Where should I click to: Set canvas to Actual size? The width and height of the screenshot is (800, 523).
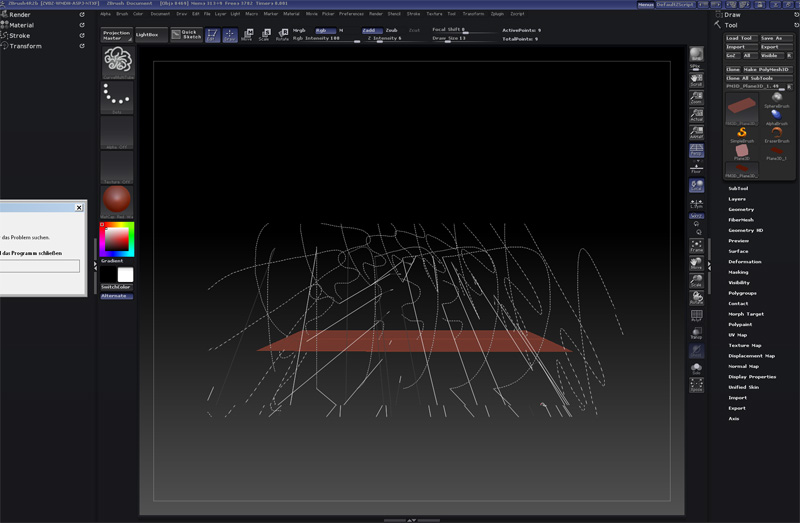[696, 115]
